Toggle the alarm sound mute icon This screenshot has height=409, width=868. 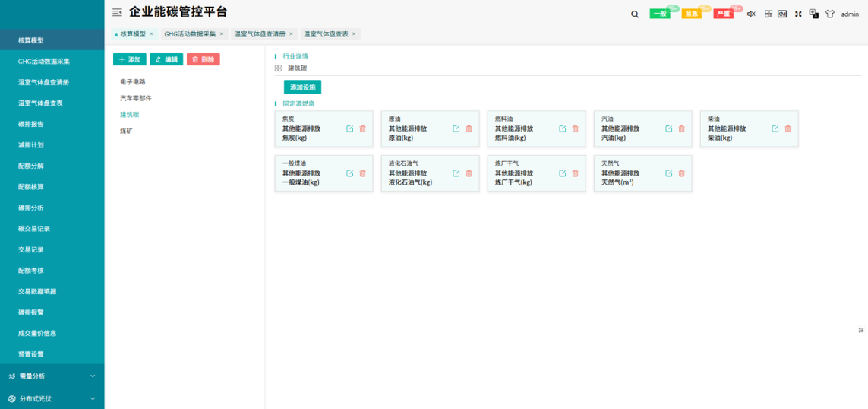751,14
